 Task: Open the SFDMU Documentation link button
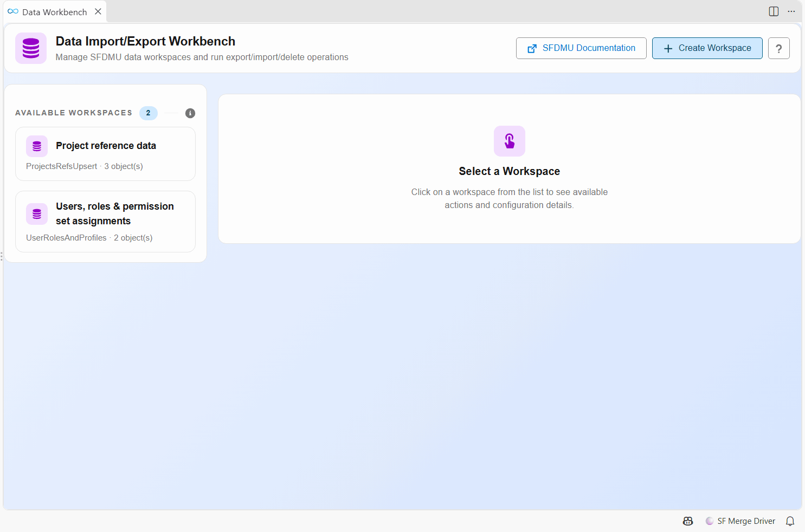[581, 48]
